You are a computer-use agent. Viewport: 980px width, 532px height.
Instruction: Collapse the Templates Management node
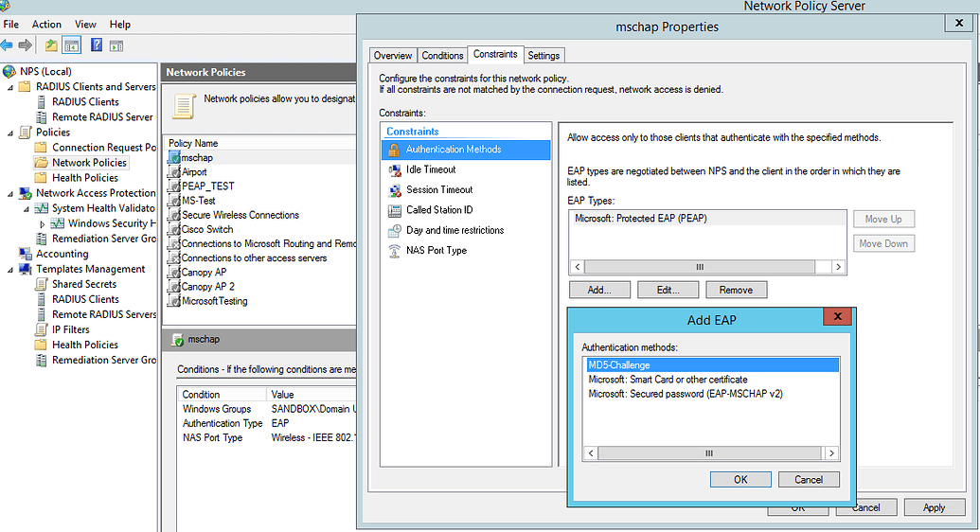[10, 270]
